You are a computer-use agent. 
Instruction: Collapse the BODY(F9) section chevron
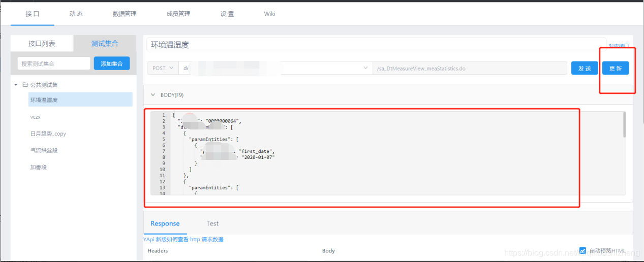152,95
